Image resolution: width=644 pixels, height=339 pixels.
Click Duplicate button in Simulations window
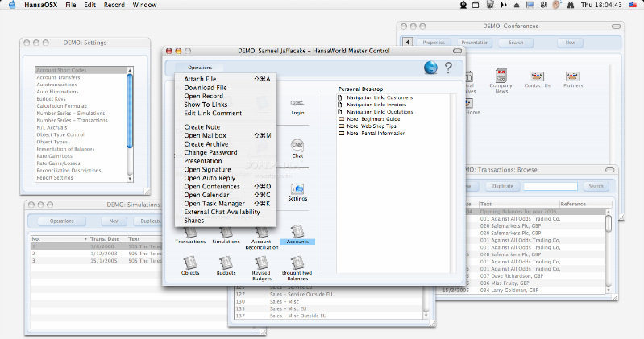[148, 221]
